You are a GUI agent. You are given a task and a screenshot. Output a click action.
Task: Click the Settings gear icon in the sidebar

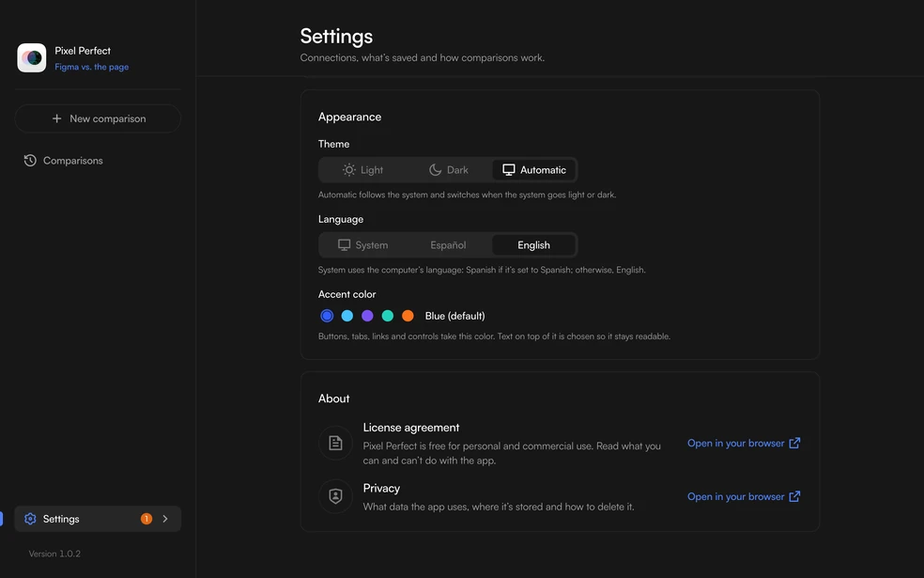[x=30, y=519]
